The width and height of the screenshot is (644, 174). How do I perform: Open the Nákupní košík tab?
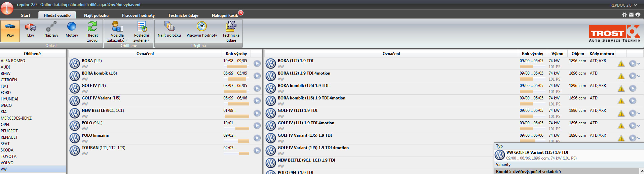225,15
